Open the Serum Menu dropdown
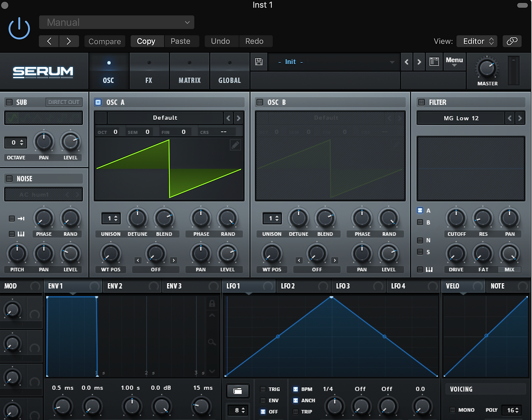532x420 pixels. [454, 62]
